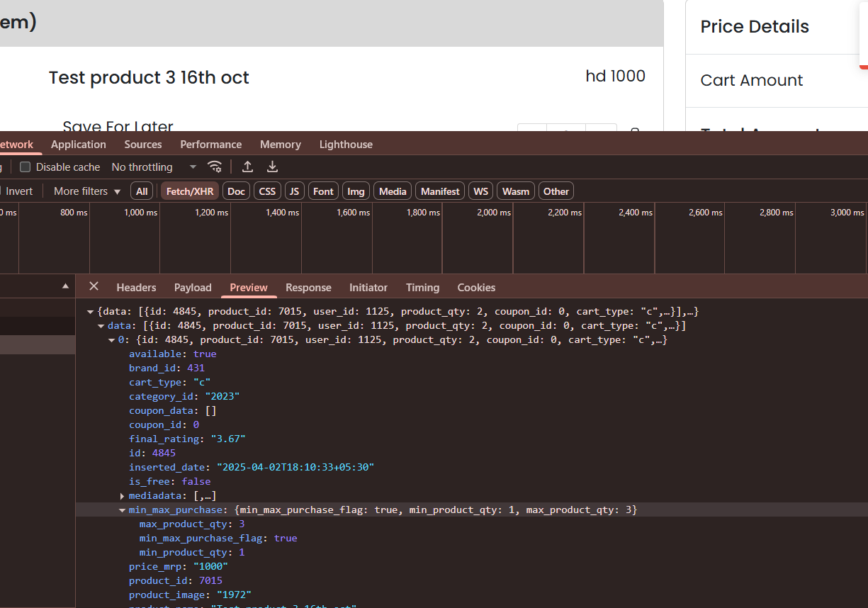Click the brand_id: 431 row
This screenshot has height=608, width=868.
[x=167, y=368]
